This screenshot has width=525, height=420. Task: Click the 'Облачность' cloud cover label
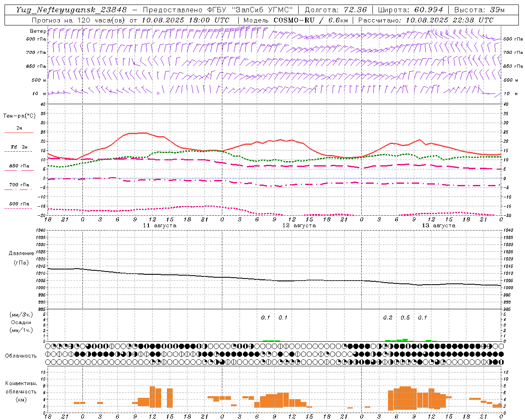pos(21,356)
